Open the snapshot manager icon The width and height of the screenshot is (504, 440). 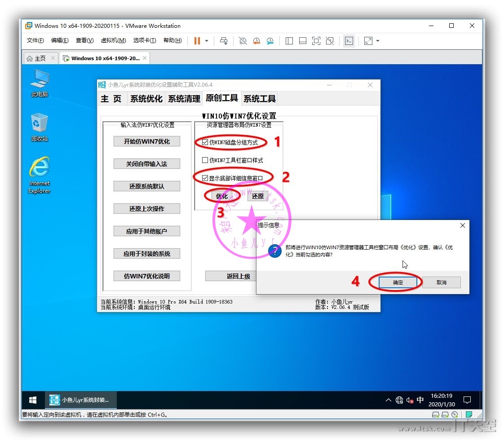click(270, 41)
